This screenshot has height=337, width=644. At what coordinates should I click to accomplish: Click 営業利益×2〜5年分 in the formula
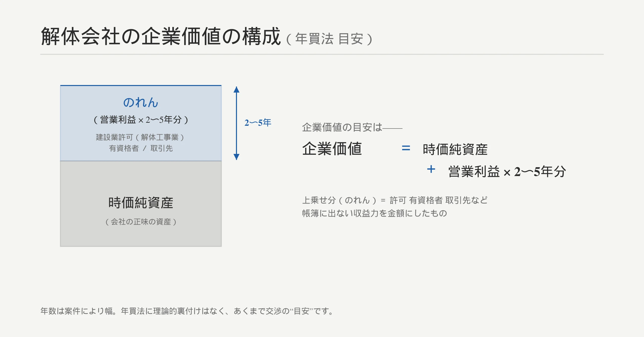click(507, 172)
